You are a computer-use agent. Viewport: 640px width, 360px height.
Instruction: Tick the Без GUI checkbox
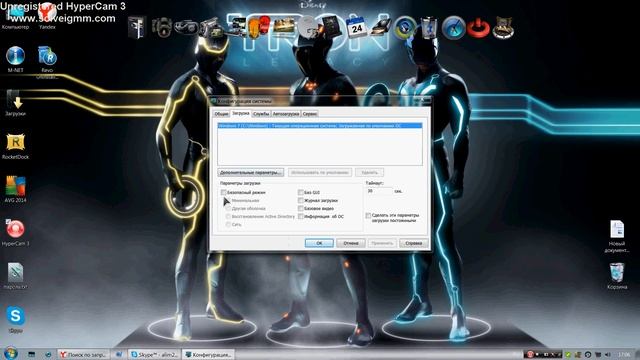tap(301, 192)
